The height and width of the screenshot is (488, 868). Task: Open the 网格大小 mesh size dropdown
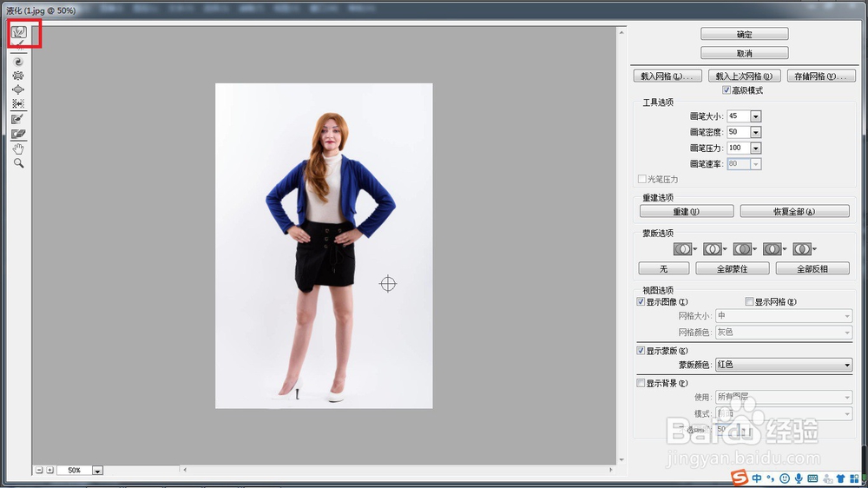coord(783,316)
